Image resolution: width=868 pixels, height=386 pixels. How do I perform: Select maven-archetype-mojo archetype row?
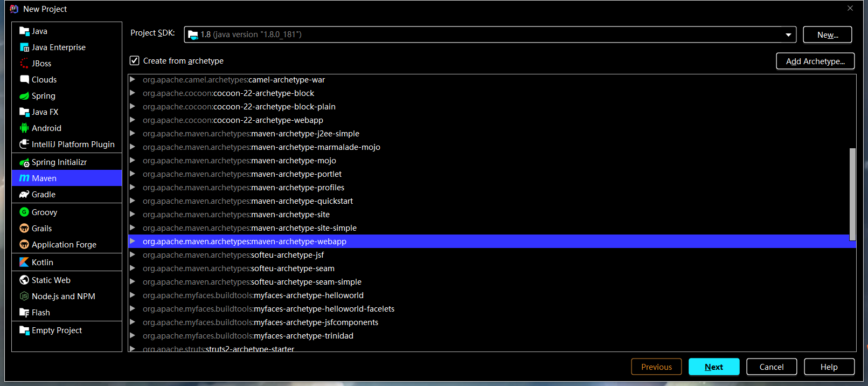(492, 161)
